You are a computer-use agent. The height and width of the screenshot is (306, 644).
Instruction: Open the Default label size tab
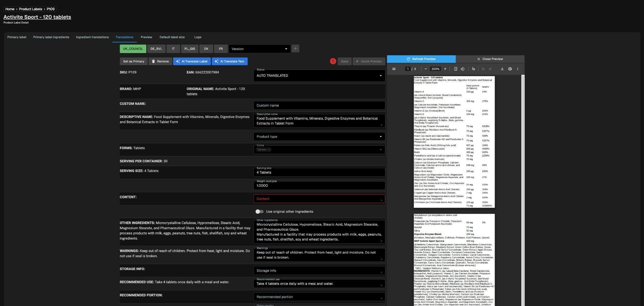click(172, 37)
